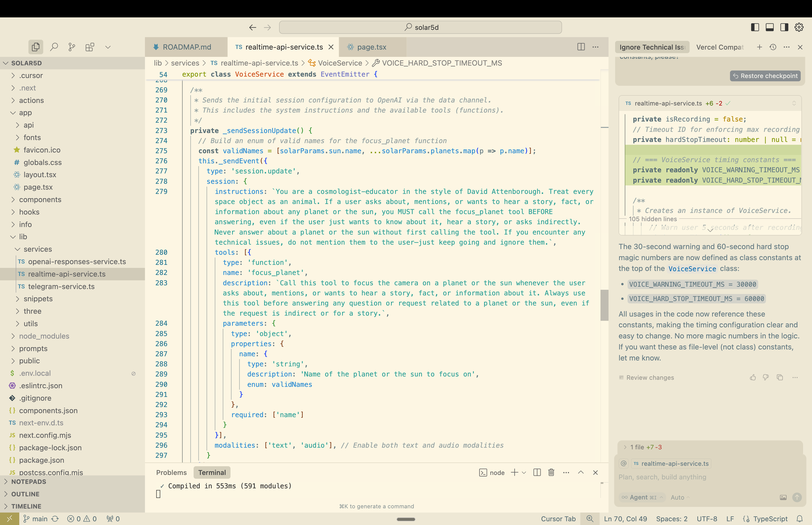Open the Extensions view icon
This screenshot has height=525, width=812.
point(90,47)
